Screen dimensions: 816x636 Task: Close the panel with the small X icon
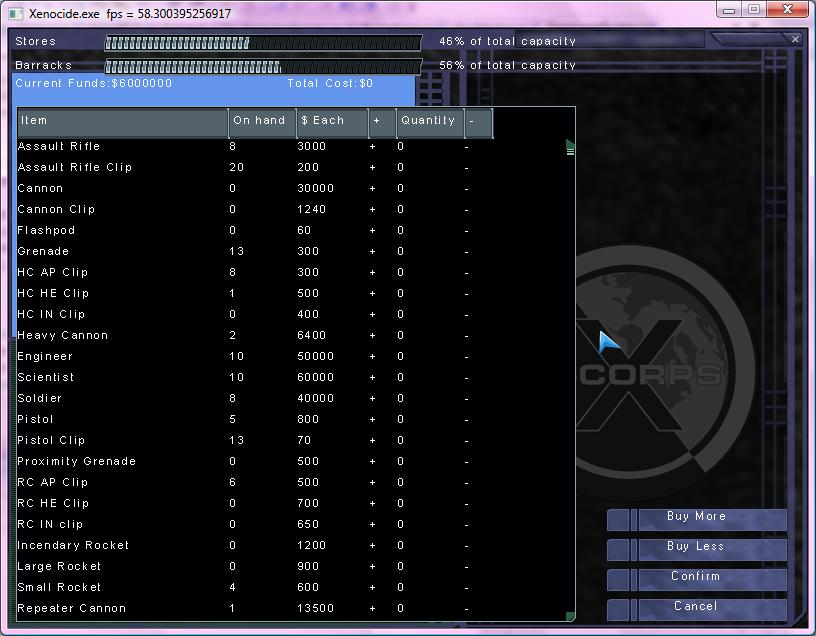pyautogui.click(x=795, y=39)
